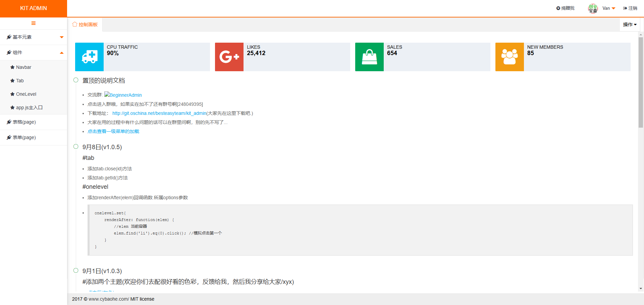Click the scrollbar down arrow
Image resolution: width=644 pixels, height=305 pixels.
point(641,289)
